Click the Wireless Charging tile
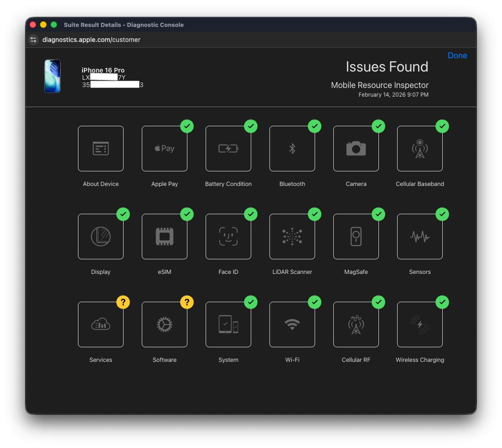This screenshot has width=502, height=448. (x=420, y=324)
